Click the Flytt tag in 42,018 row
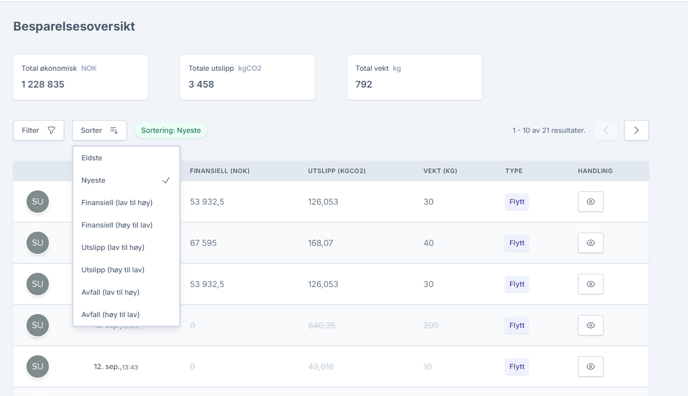688x396 pixels. 517,367
